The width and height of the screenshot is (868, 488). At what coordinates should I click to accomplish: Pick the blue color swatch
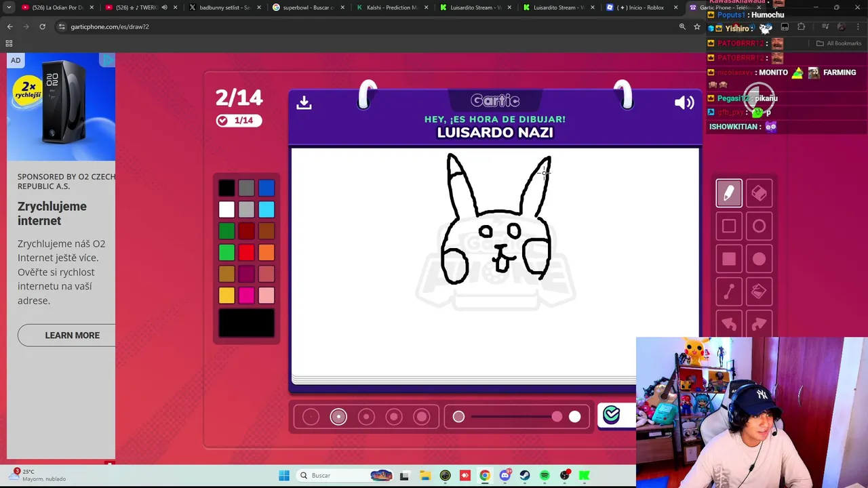click(267, 188)
